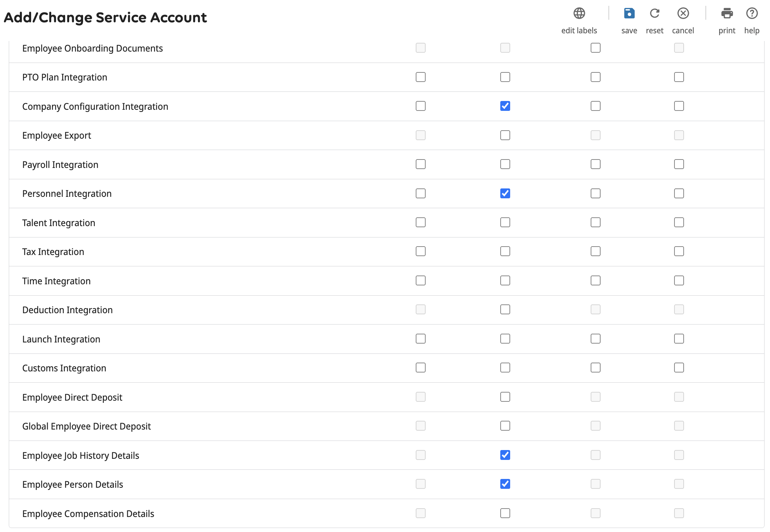Click the 'Employee Onboarding Documents' row label
Screen dimensions: 770x532
tap(92, 48)
